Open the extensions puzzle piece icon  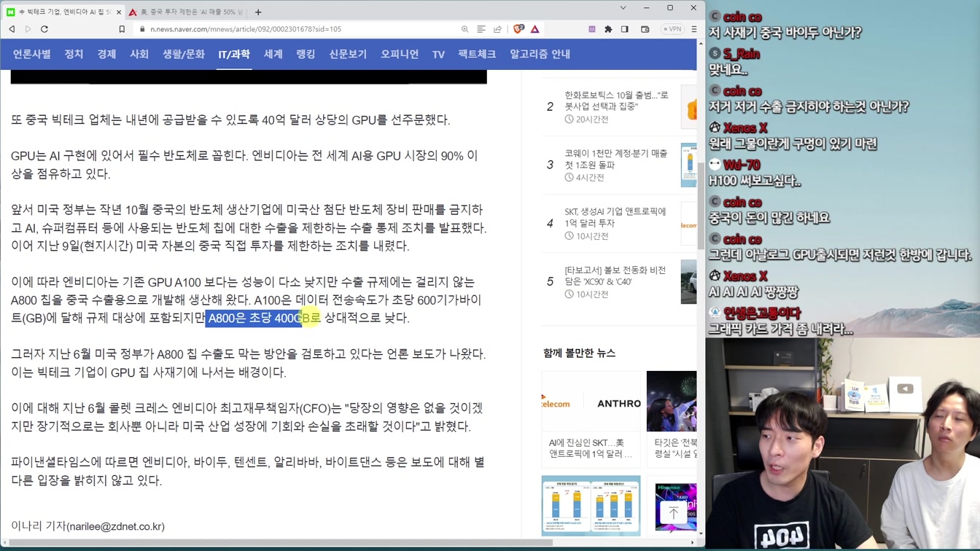[608, 29]
